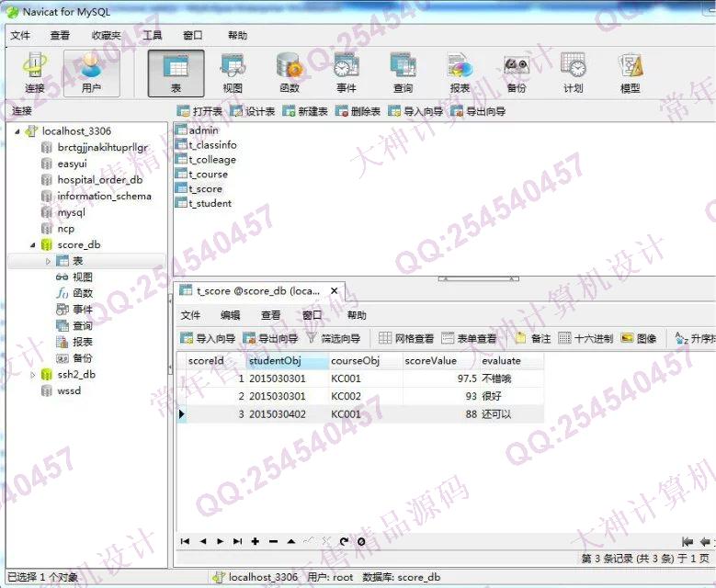The width and height of the screenshot is (716, 588).
Task: Delete the record with minus button
Action: [273, 541]
